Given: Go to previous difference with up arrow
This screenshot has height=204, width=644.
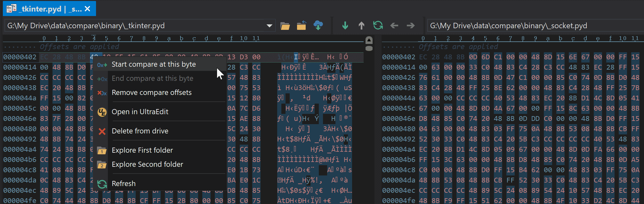Looking at the screenshot, I should click(361, 25).
